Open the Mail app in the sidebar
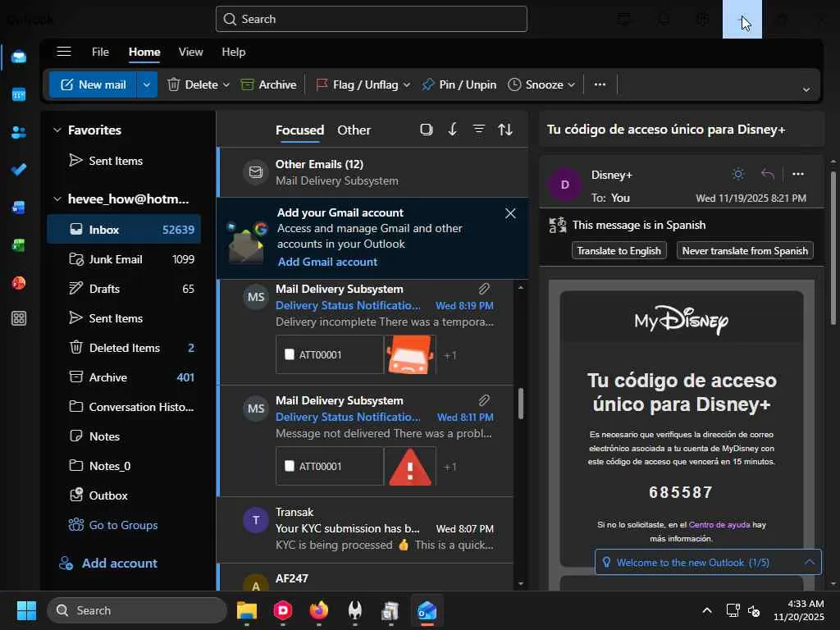This screenshot has height=630, width=840. point(19,57)
